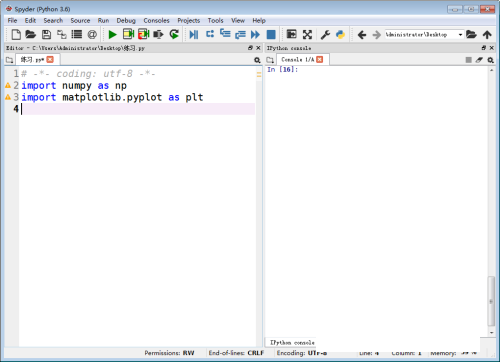
Task: Click the Save all files icon
Action: (62, 34)
